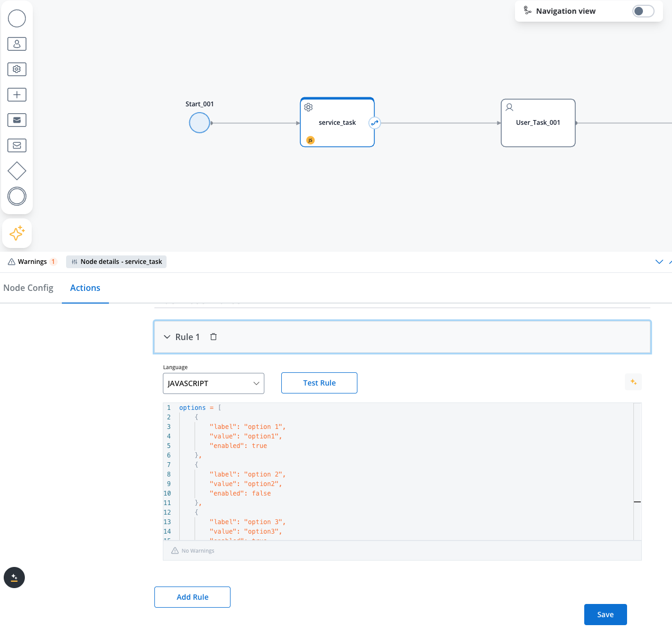
Task: Click the Add Rule button
Action: [192, 597]
